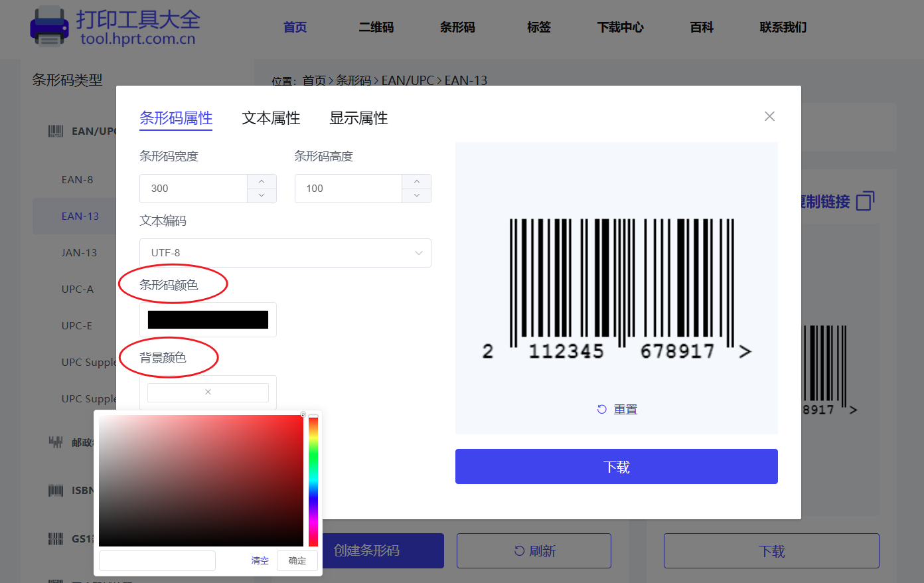Click the barcode width input 300
The height and width of the screenshot is (583, 924).
point(193,189)
